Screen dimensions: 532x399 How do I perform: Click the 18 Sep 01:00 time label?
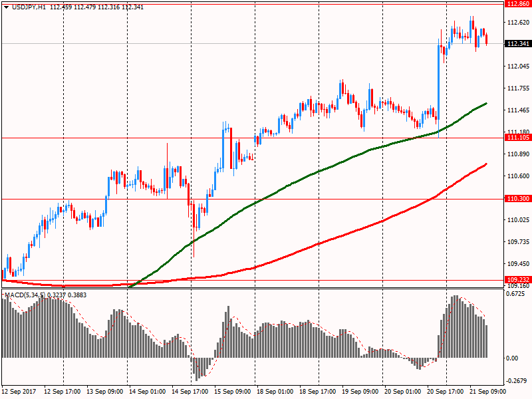275,391
